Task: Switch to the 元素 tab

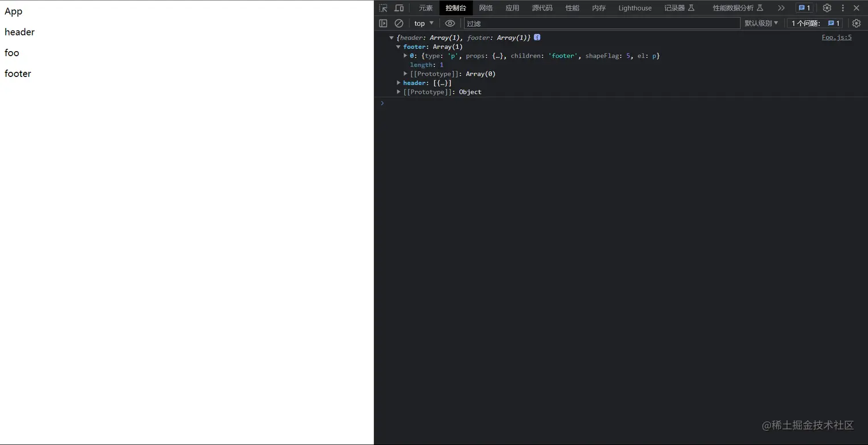Action: (426, 8)
